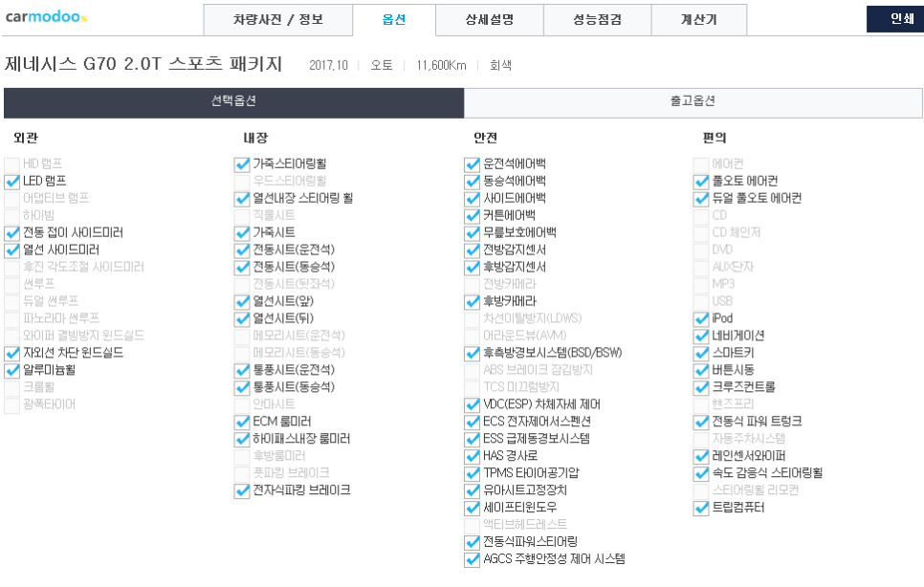
Task: Show the 선택옵션 section
Action: [x=234, y=103]
